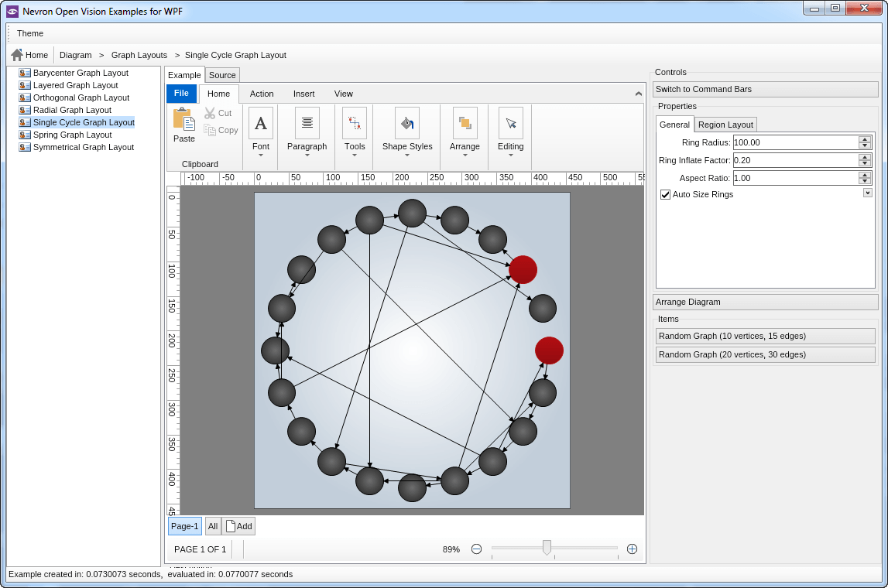Open the Font tool icon
This screenshot has width=888, height=588.
[261, 123]
